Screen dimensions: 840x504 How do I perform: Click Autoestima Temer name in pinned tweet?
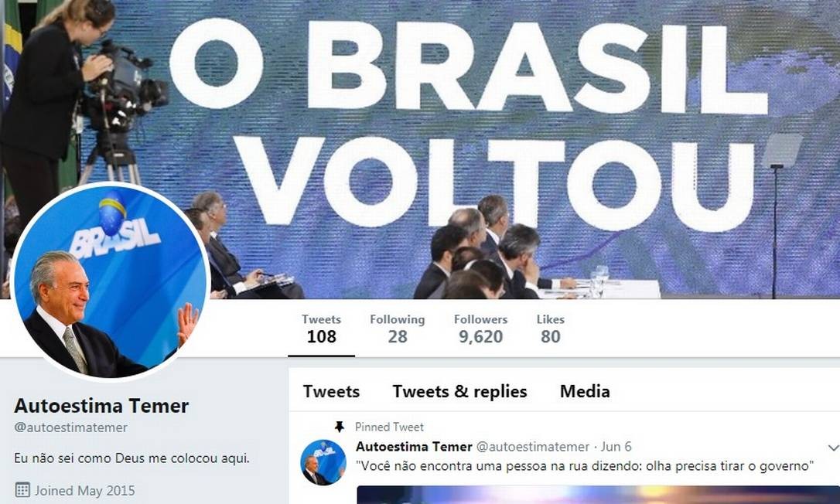point(414,447)
